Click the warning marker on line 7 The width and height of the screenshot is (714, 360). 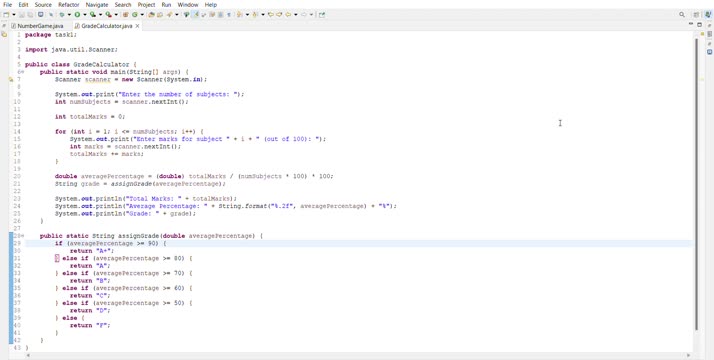tap(11, 79)
